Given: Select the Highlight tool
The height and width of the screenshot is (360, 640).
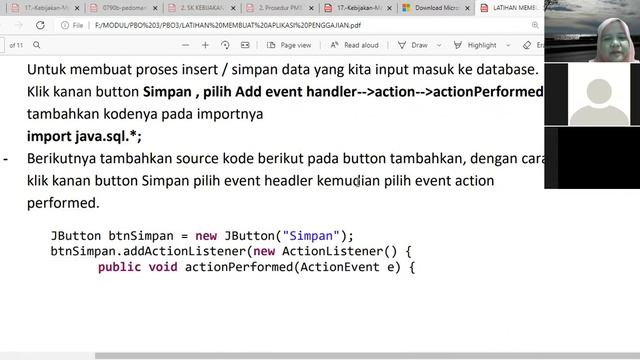Looking at the screenshot, I should point(475,45).
